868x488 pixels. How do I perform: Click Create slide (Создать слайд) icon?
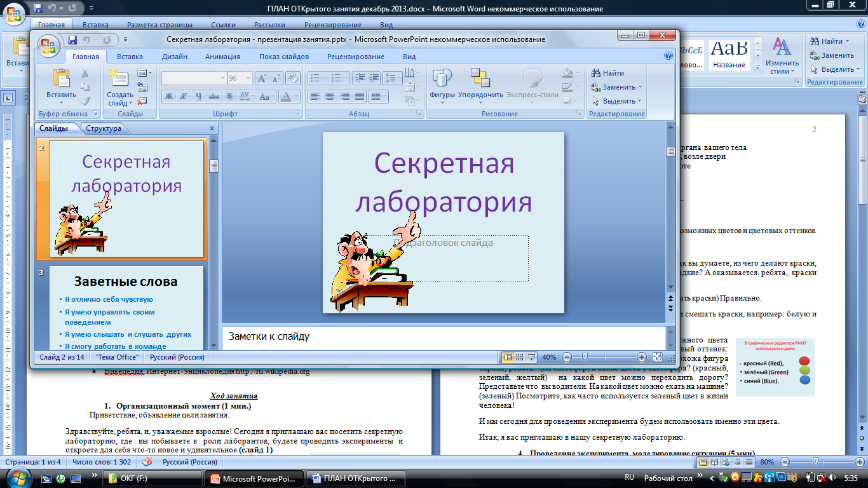point(119,79)
